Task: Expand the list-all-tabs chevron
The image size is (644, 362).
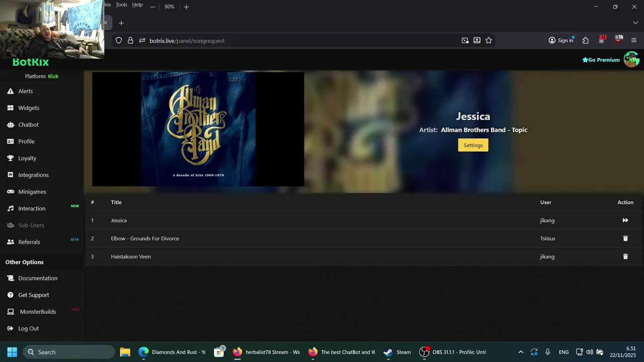Action: point(635,23)
